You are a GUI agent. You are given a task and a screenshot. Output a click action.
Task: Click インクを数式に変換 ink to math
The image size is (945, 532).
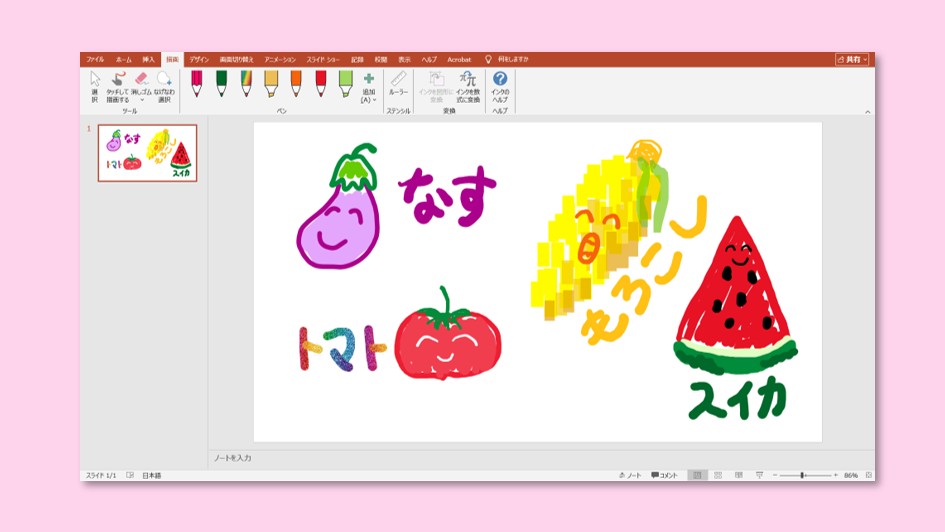(x=468, y=87)
